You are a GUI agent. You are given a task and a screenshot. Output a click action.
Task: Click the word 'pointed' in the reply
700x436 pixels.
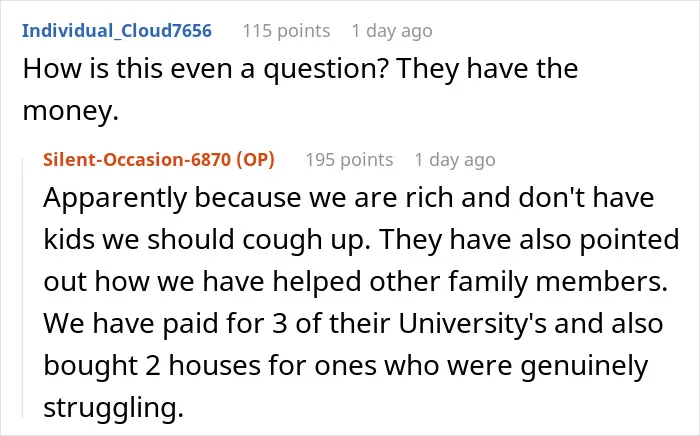click(x=629, y=240)
